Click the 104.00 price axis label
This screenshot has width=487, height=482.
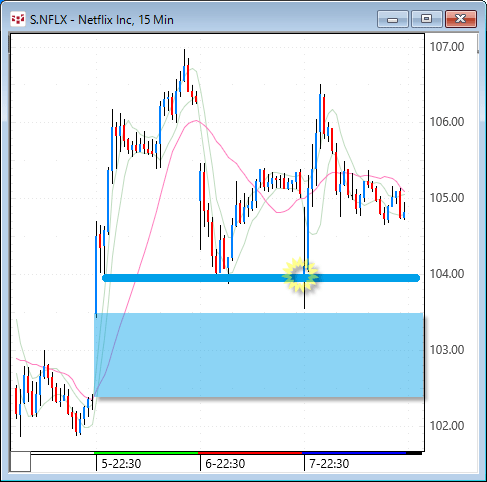pos(447,274)
